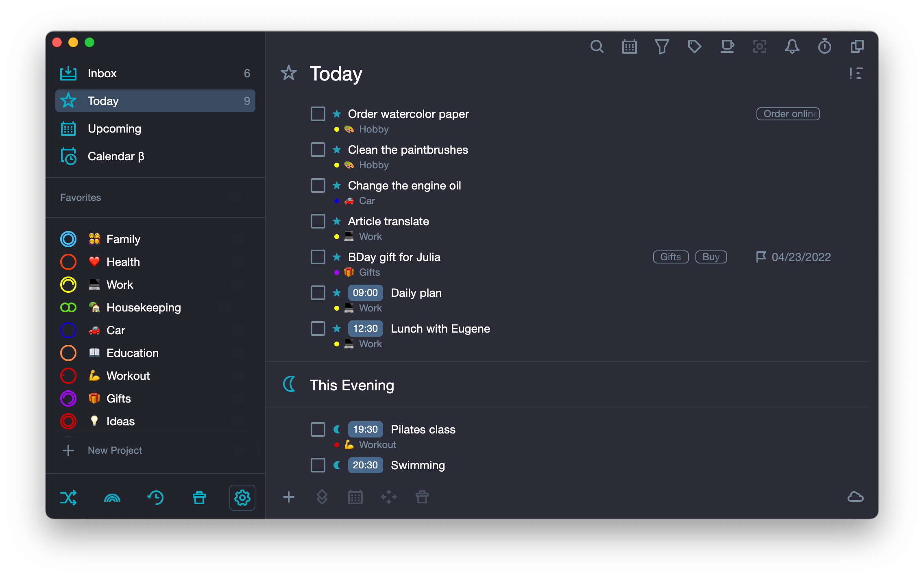The height and width of the screenshot is (579, 924).
Task: Open the Family project
Action: 155,239
